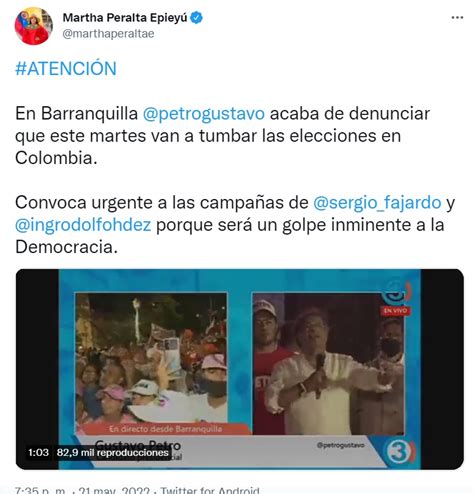
Task: Click the blue verified badge icon
Action: (197, 18)
